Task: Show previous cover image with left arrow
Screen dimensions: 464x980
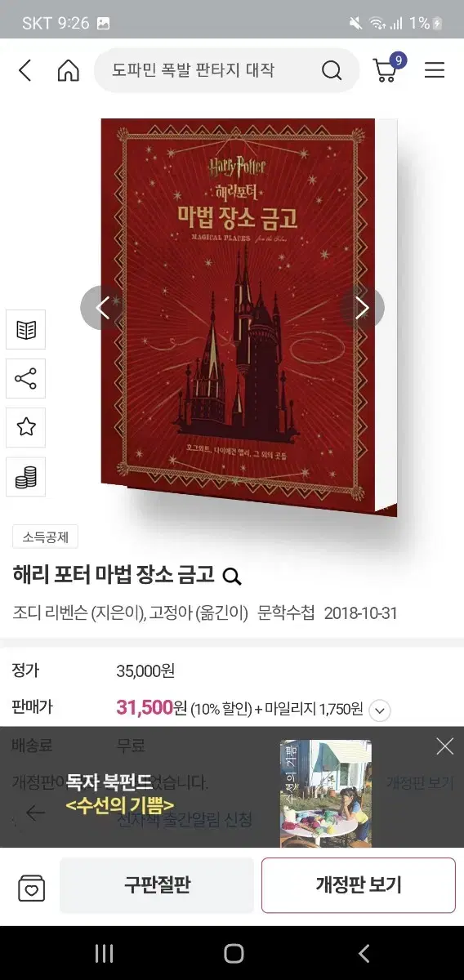Action: (103, 308)
